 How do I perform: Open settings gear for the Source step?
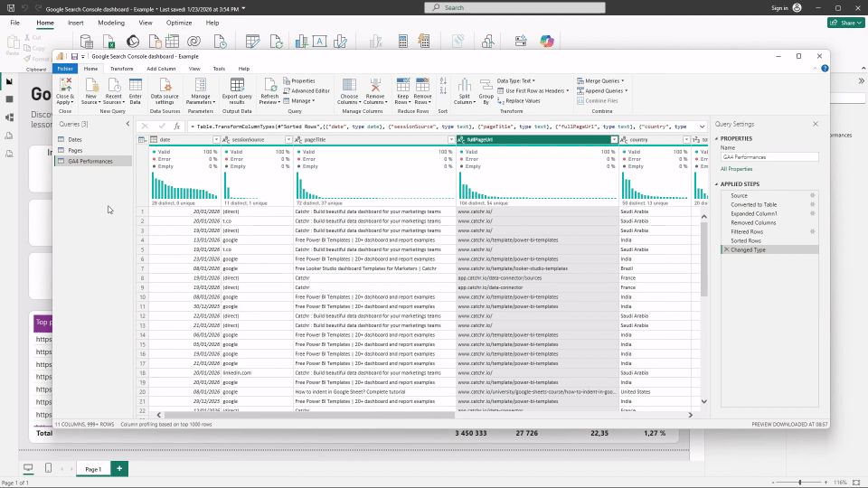[x=813, y=195]
